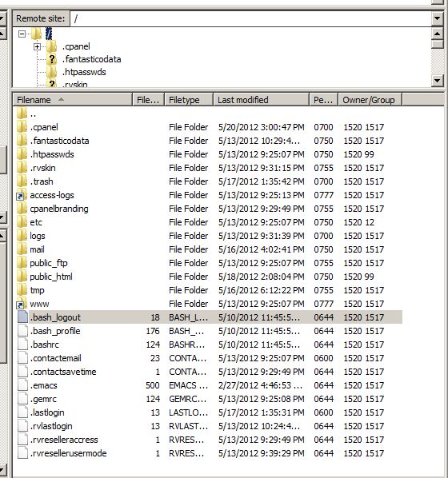Sort by the Filetype column header

(x=189, y=100)
